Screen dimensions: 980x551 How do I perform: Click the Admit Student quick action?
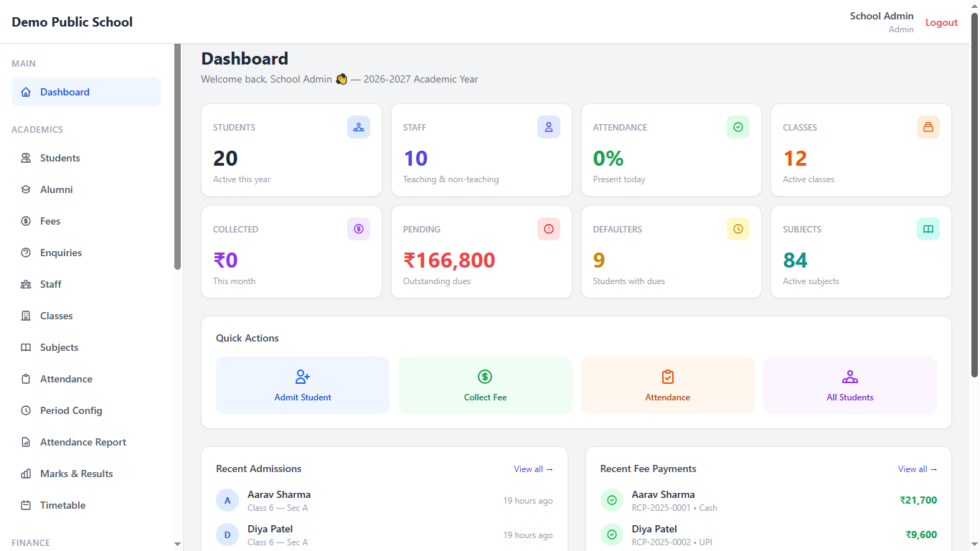(x=303, y=385)
